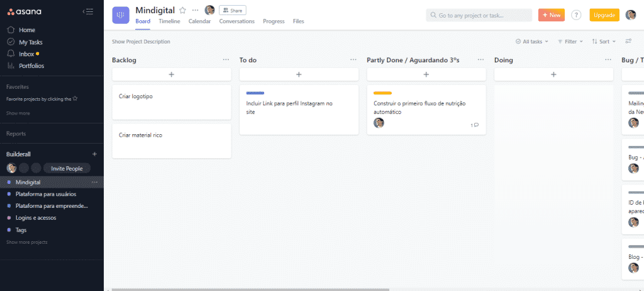Click the Upgrade button
The height and width of the screenshot is (291, 644).
(604, 15)
